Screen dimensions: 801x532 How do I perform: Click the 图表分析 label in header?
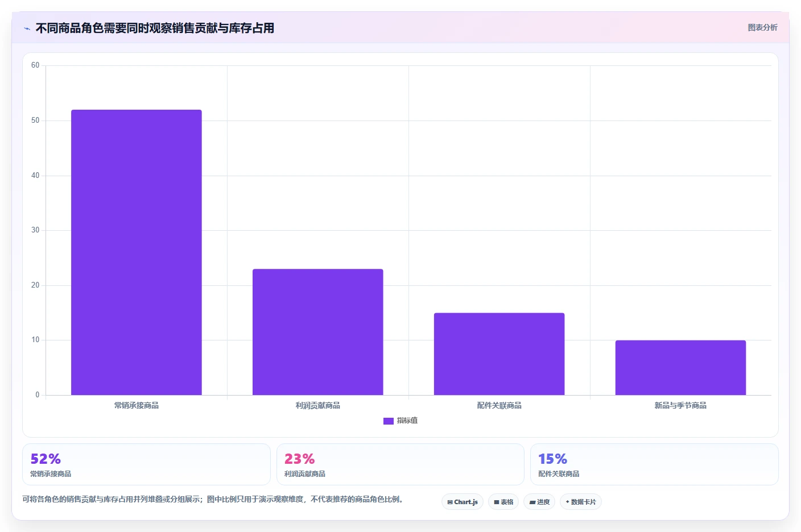[762, 27]
